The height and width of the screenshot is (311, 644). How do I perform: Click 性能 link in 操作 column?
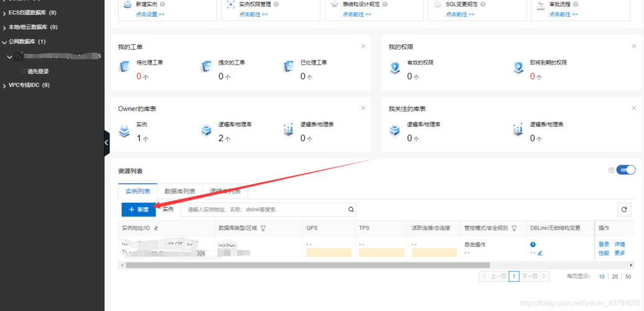[x=604, y=253]
